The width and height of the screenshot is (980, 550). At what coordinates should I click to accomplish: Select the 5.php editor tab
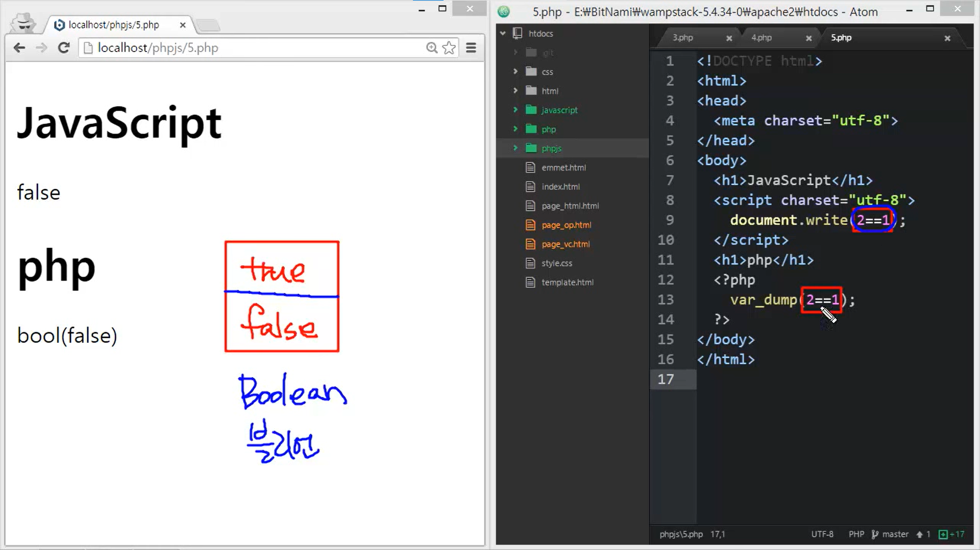point(841,38)
